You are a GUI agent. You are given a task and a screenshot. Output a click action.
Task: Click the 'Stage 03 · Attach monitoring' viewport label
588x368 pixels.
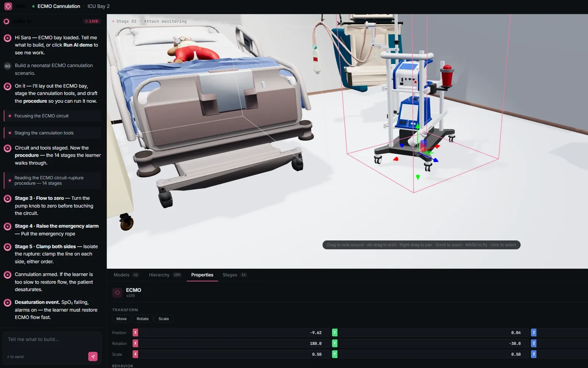(x=151, y=21)
